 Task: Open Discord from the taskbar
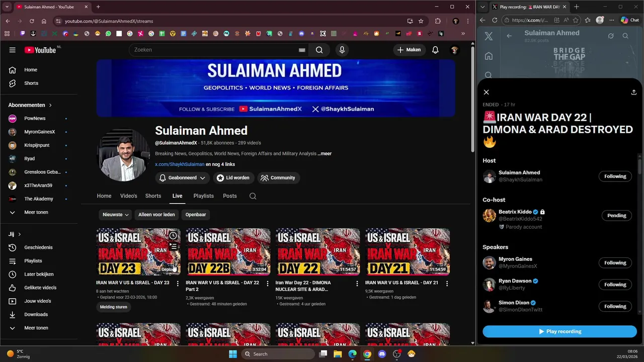coord(382,354)
